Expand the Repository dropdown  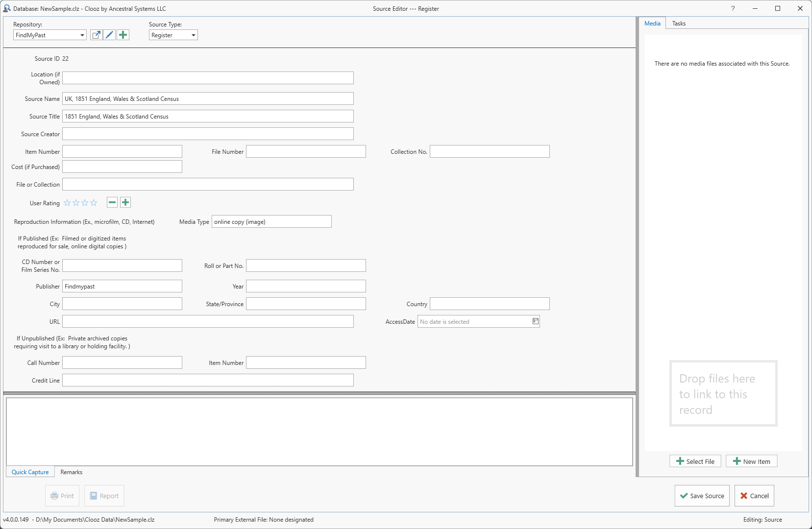(x=82, y=35)
